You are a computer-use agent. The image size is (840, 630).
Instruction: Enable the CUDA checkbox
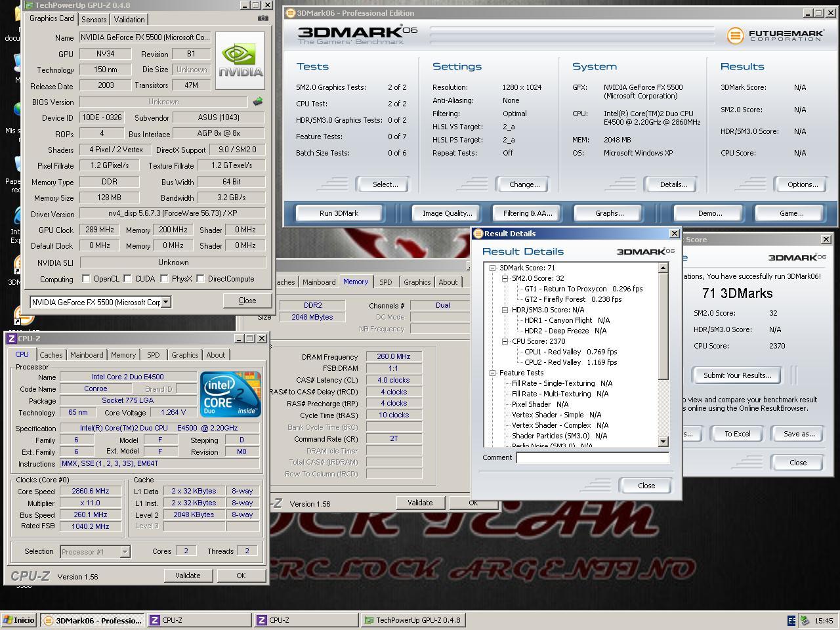[x=128, y=279]
